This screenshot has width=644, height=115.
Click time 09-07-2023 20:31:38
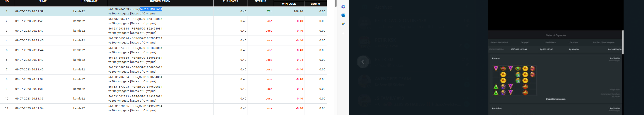point(29,89)
